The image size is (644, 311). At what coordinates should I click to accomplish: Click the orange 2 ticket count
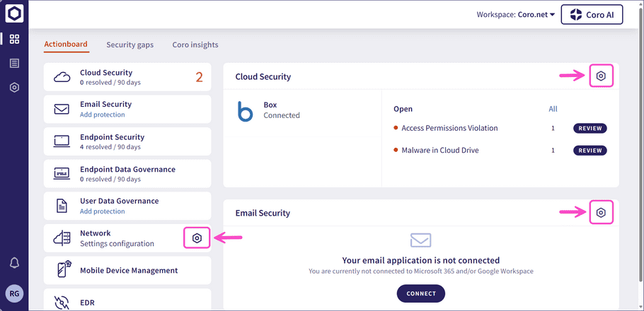(199, 77)
